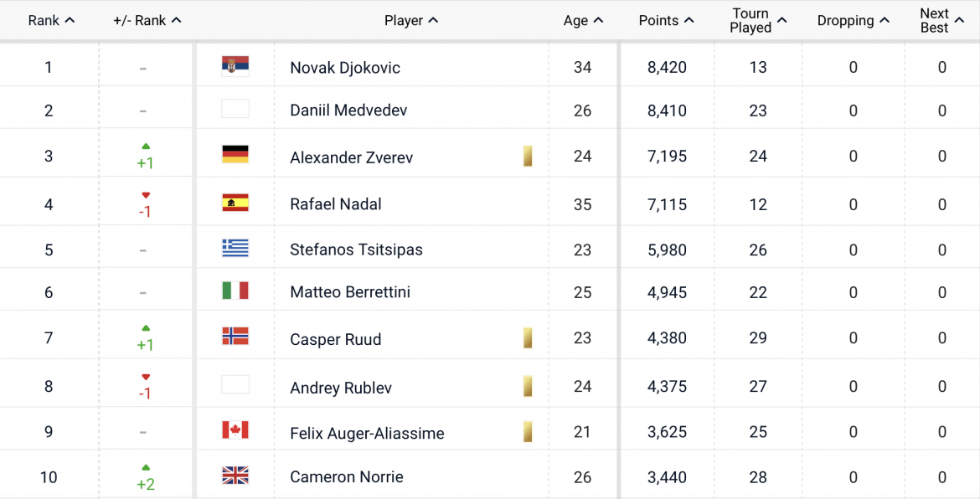Sort players by the Age column
The width and height of the screenshot is (980, 499).
pyautogui.click(x=584, y=20)
